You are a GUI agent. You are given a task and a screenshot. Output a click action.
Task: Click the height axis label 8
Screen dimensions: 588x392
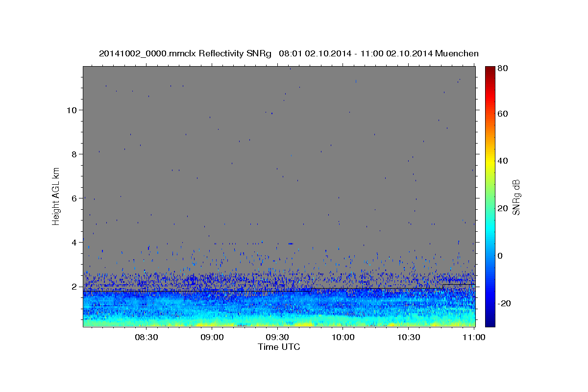(73, 154)
